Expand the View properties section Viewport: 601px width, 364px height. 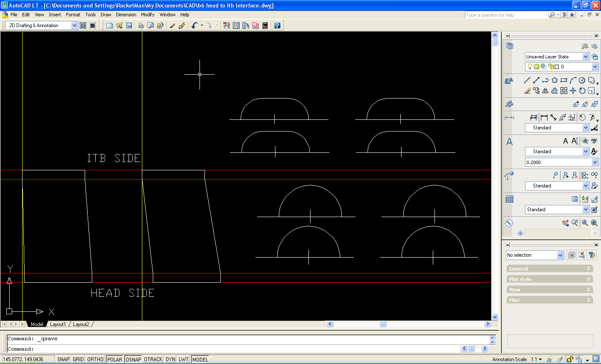coord(550,290)
